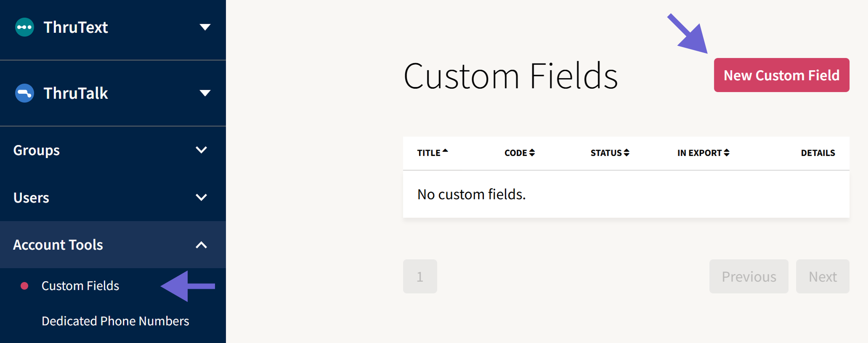
Task: Click the red dot beside Custom Fields
Action: click(x=24, y=286)
